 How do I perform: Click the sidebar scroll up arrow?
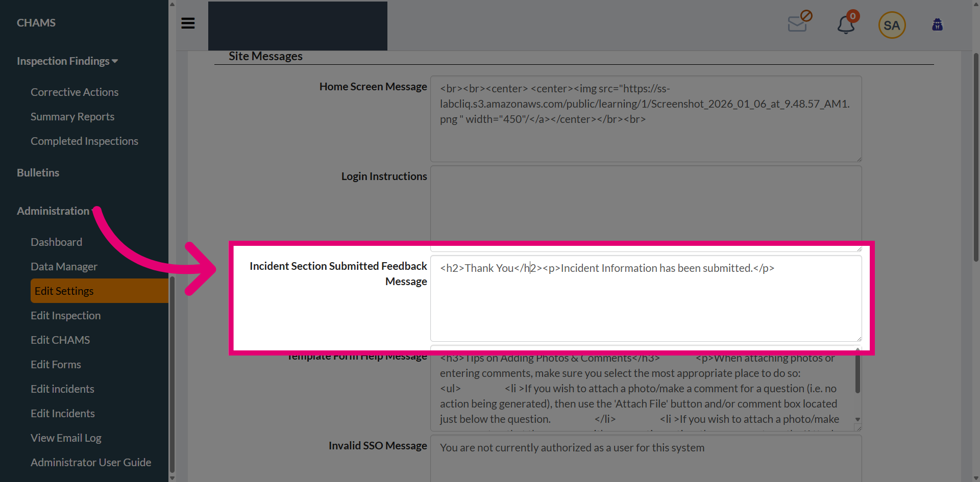click(x=172, y=4)
